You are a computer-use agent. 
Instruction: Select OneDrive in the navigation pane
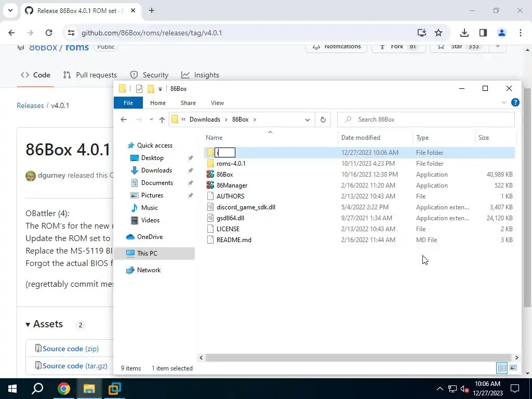click(x=150, y=237)
